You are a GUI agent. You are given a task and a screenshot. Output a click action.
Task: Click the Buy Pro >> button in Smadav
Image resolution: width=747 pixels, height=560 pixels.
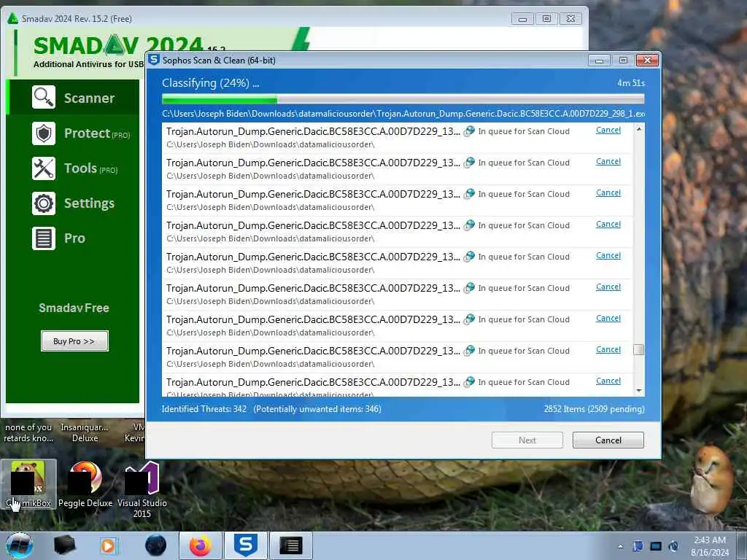coord(74,341)
